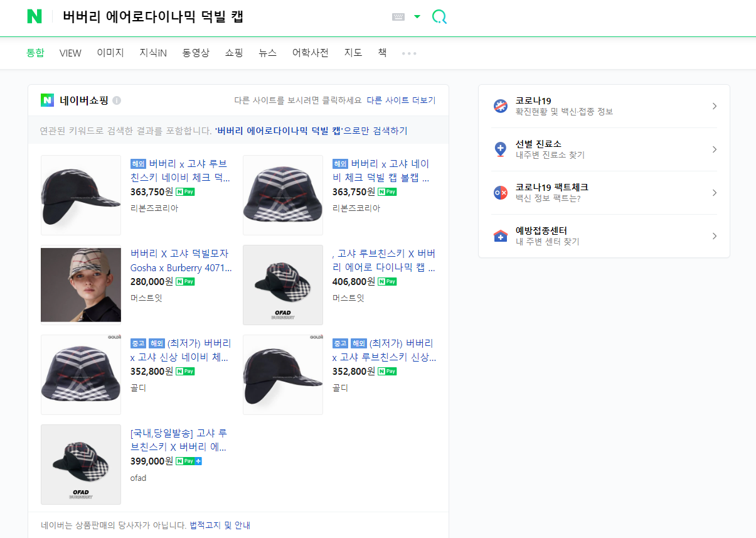
Task: Click 해외 badge on (최저가) 루브친스키 신상 item
Action: pos(358,343)
